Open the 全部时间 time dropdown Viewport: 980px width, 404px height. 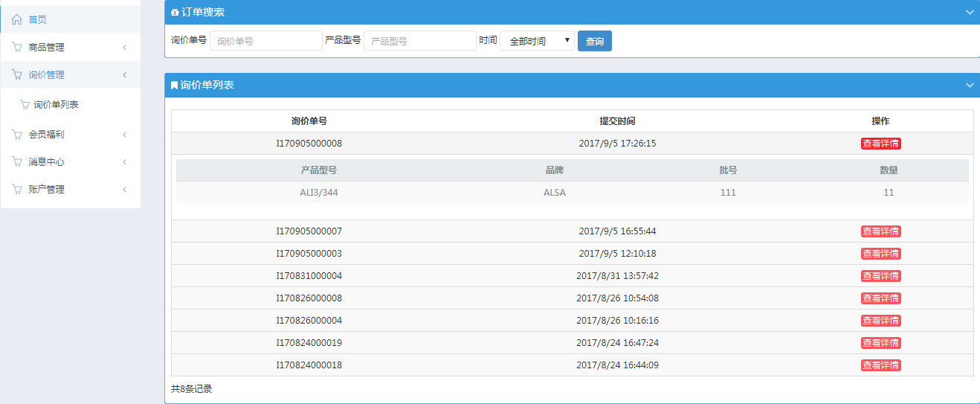(x=537, y=41)
